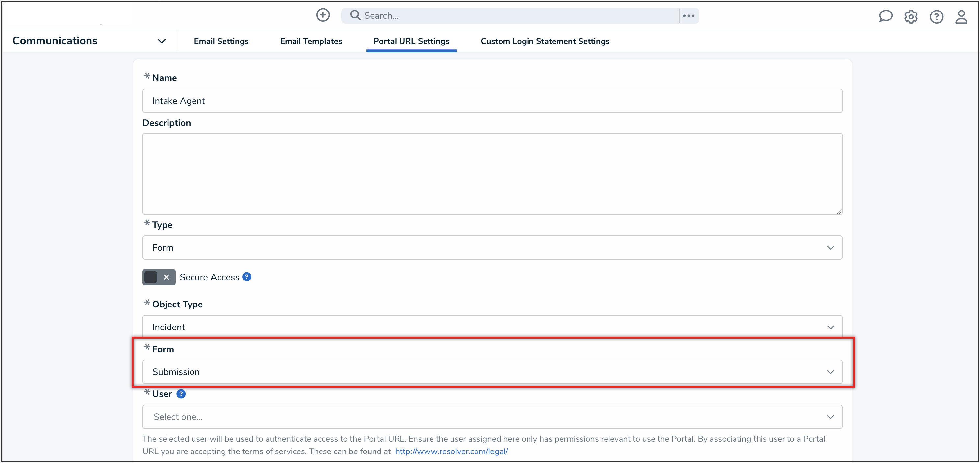This screenshot has height=463, width=980.
Task: Open the Object Type dropdown showing Incident
Action: (492, 327)
